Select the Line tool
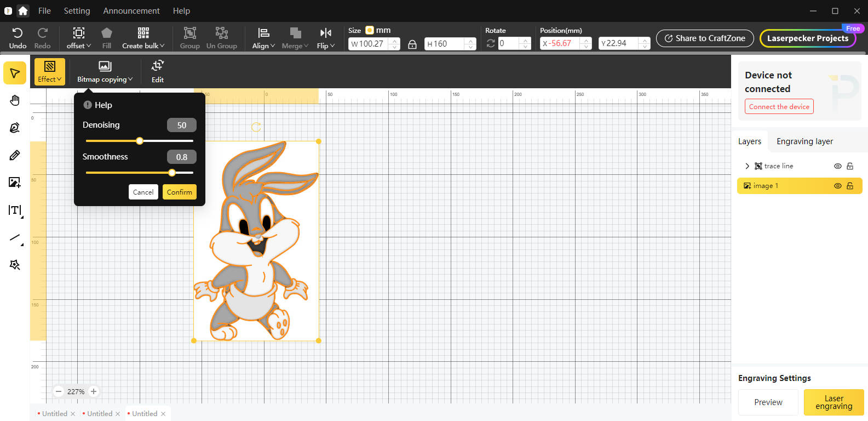 click(15, 238)
